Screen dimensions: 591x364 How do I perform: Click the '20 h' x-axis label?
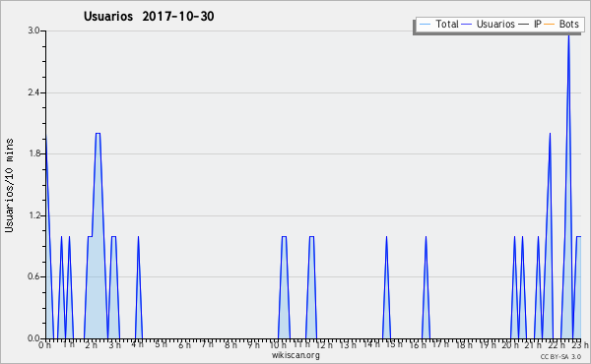tap(510, 344)
